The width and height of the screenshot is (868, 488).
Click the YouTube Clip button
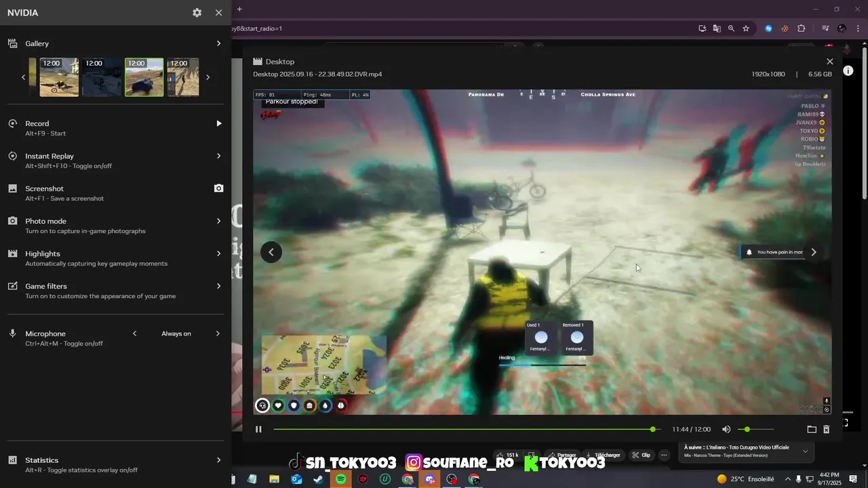(641, 455)
